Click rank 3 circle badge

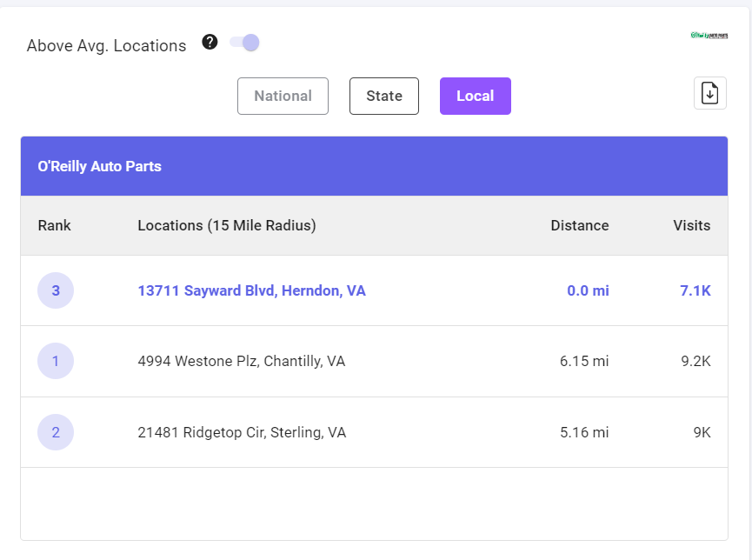pyautogui.click(x=56, y=290)
